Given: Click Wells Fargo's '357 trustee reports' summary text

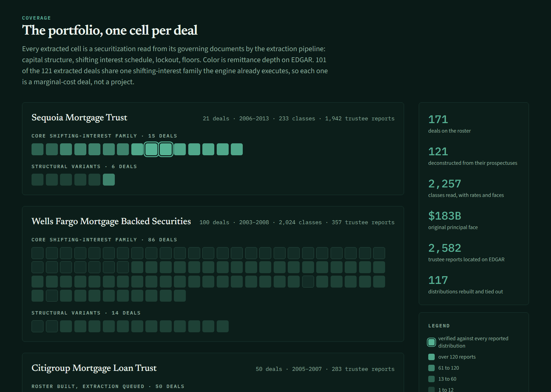Looking at the screenshot, I should [363, 222].
